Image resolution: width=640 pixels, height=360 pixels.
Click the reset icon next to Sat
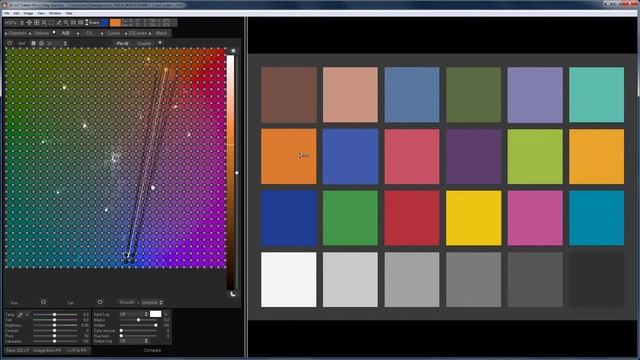tap(100, 302)
